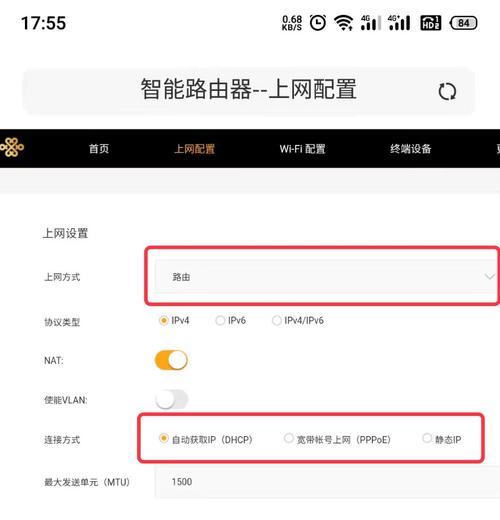Go to the 终端设备 tab
The width and height of the screenshot is (500, 520).
411,148
